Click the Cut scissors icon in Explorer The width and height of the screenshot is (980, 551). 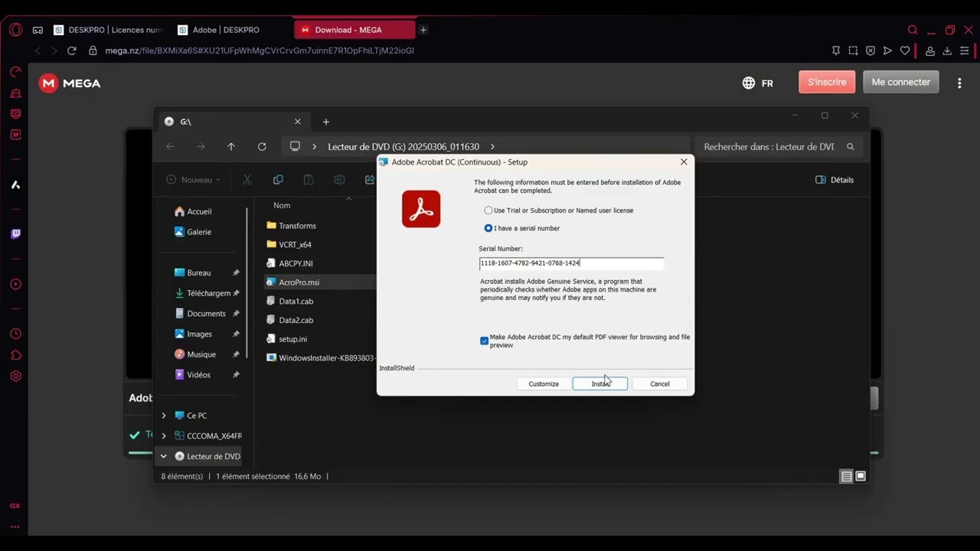[247, 180]
